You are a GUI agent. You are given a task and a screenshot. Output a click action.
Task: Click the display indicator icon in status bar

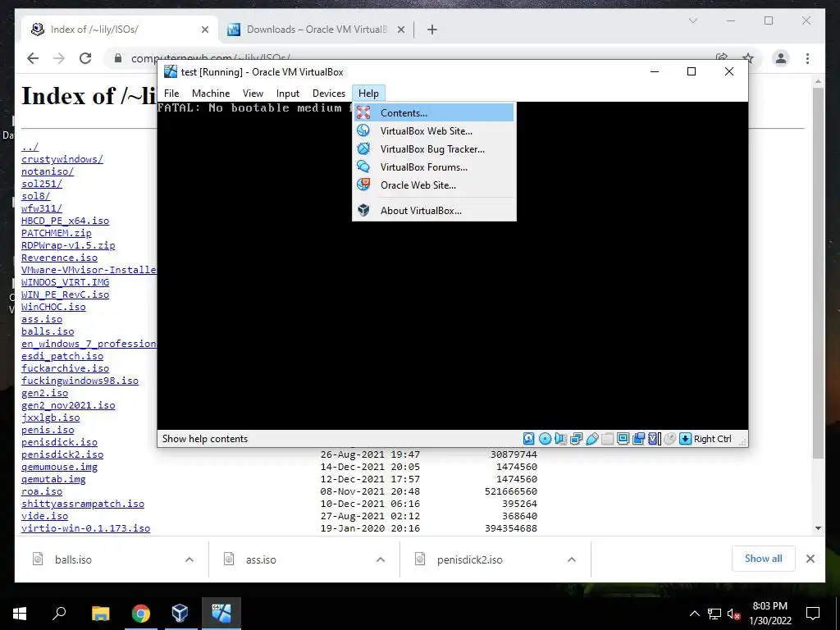coord(623,439)
